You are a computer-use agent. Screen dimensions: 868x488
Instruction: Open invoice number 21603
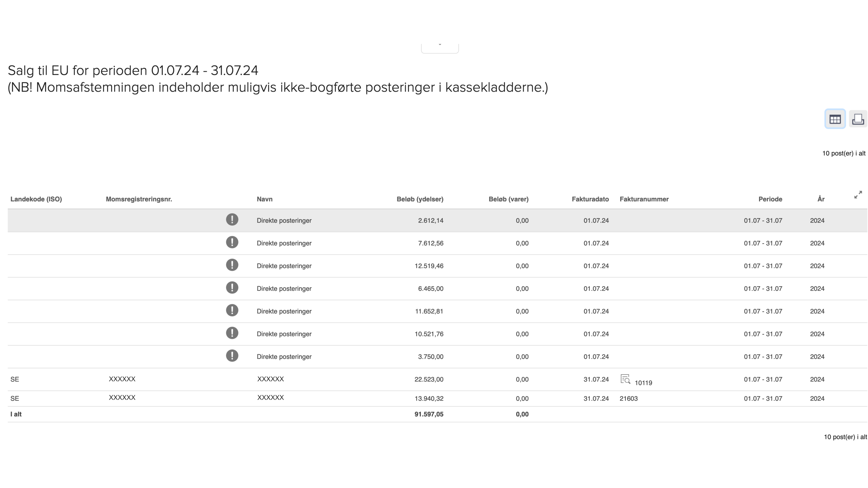point(628,398)
